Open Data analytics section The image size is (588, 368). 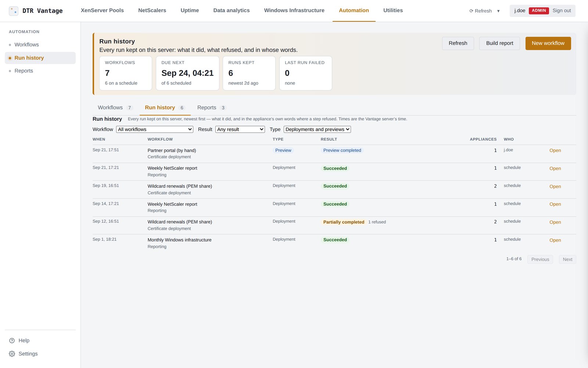point(232,10)
